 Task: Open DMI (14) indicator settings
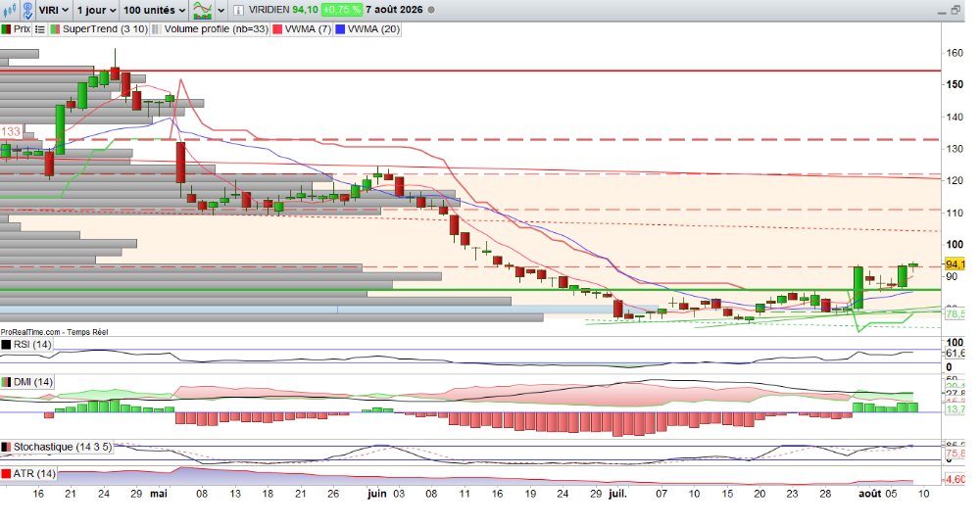[x=27, y=382]
